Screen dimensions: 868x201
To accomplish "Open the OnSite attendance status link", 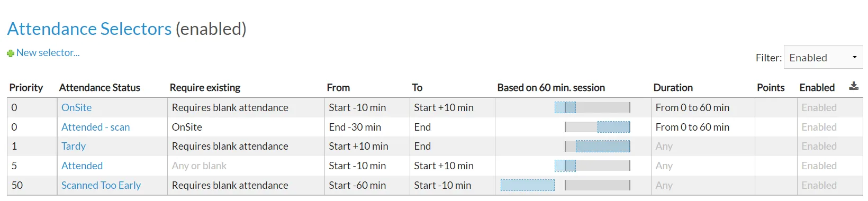I will pyautogui.click(x=76, y=107).
